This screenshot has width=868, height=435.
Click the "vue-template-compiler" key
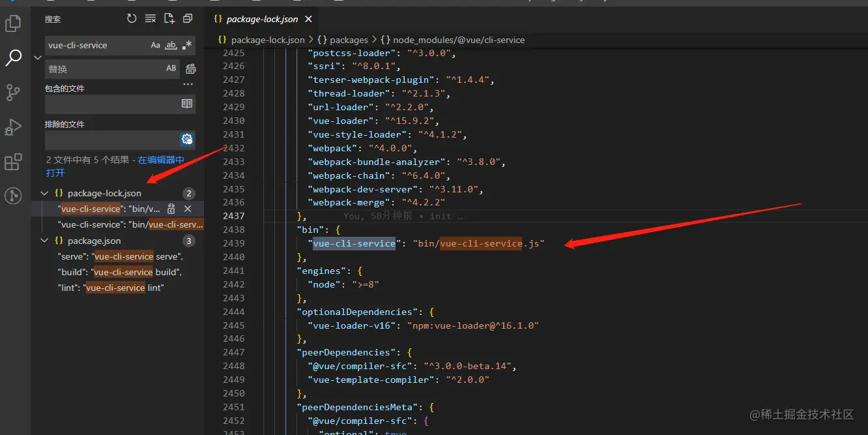[x=371, y=380]
